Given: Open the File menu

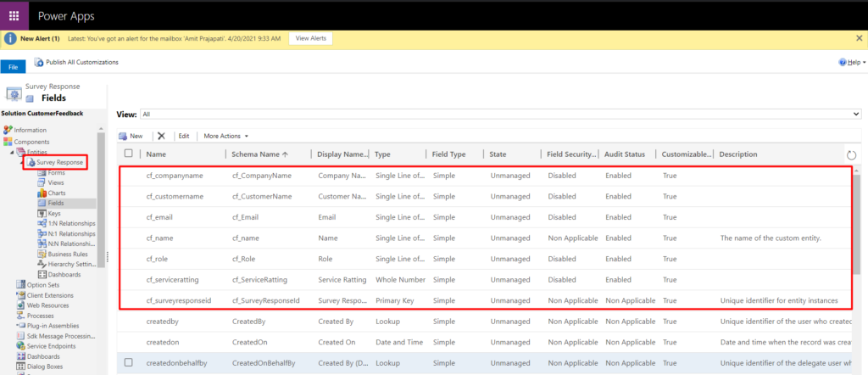Looking at the screenshot, I should 13,66.
